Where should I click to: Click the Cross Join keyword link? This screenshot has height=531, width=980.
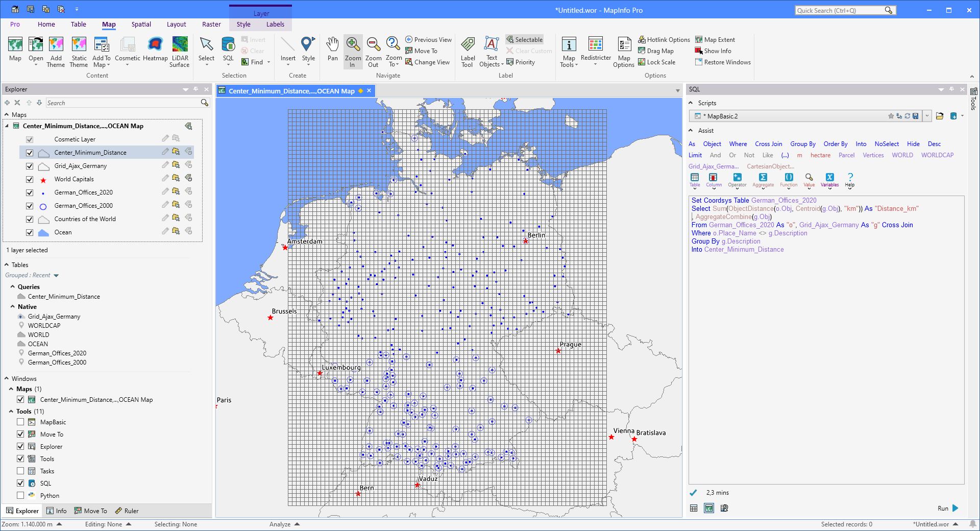point(768,144)
